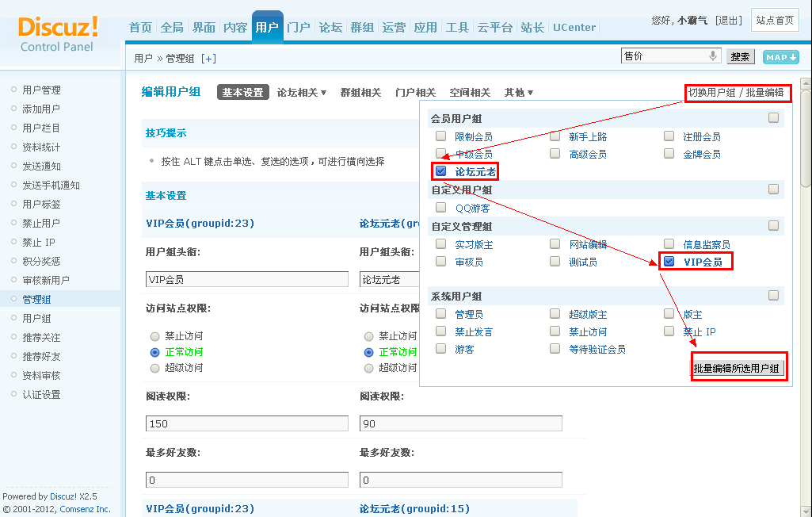This screenshot has height=517, width=812.
Task: Open the UCenter top menu
Action: (574, 27)
